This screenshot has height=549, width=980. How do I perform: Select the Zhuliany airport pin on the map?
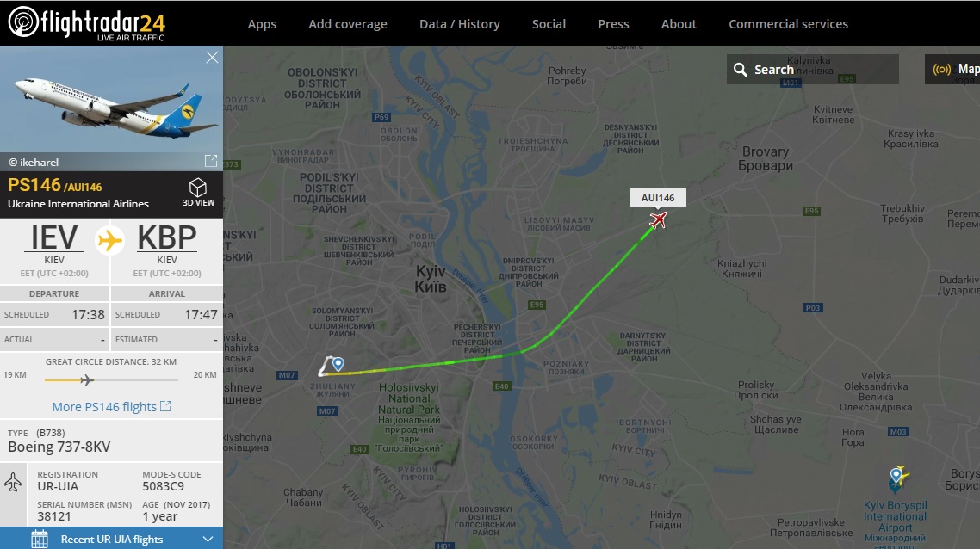[338, 365]
